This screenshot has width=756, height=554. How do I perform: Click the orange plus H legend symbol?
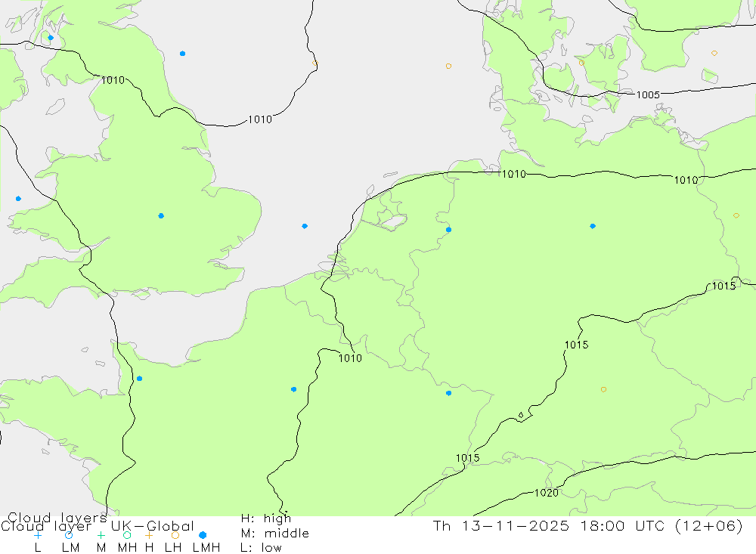click(149, 535)
